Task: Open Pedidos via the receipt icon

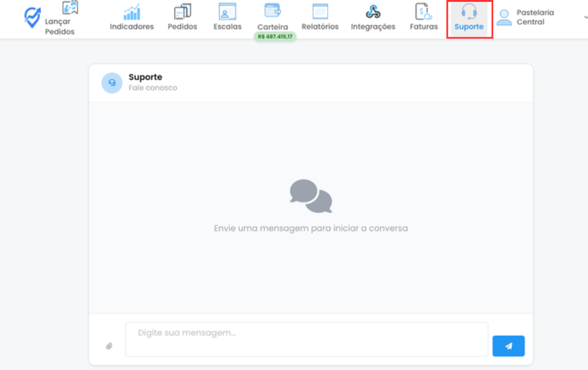Action: (x=182, y=12)
